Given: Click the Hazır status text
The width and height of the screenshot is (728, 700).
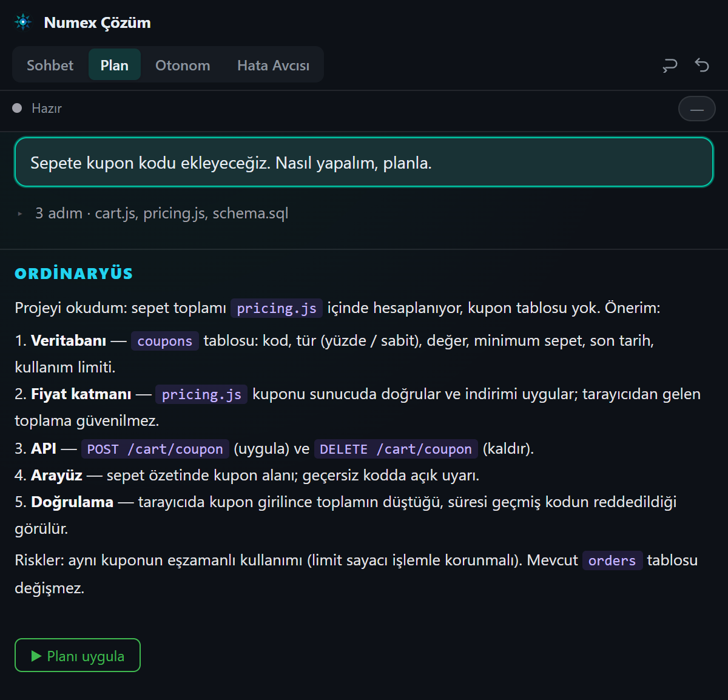Looking at the screenshot, I should [47, 108].
